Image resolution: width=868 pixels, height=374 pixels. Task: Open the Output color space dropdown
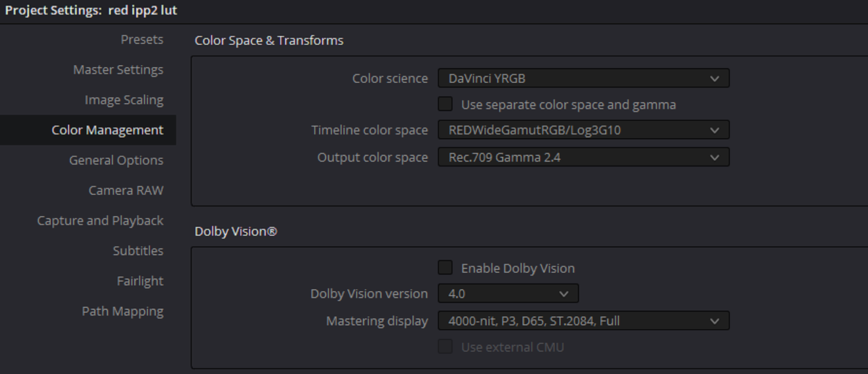coord(583,157)
